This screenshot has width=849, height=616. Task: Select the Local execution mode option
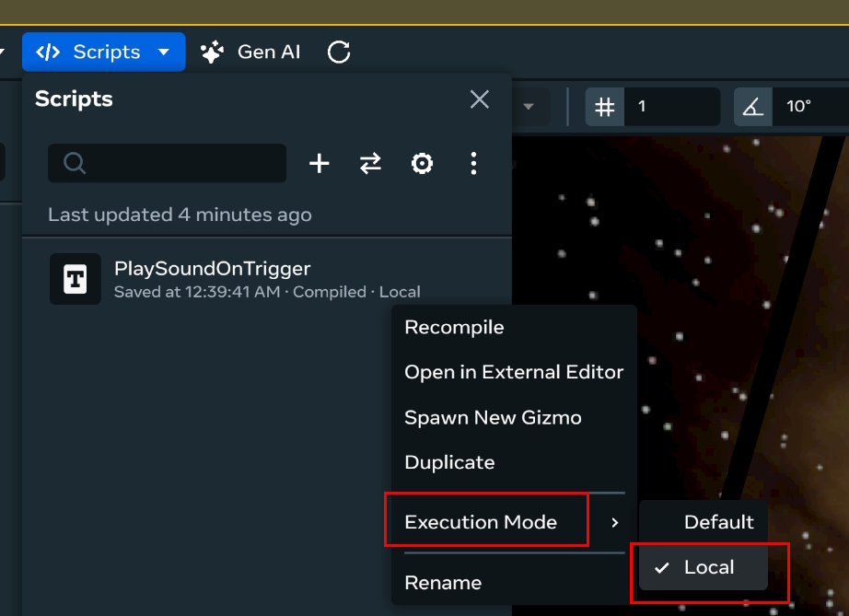point(708,567)
